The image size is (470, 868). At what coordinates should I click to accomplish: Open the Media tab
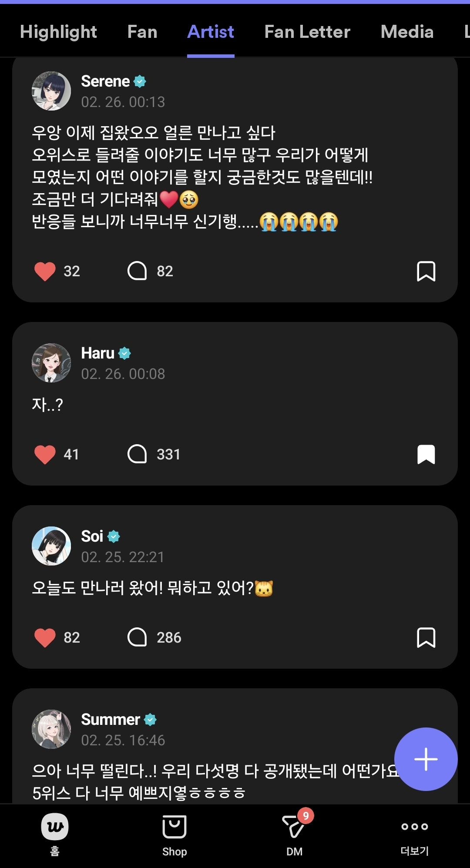coord(407,32)
